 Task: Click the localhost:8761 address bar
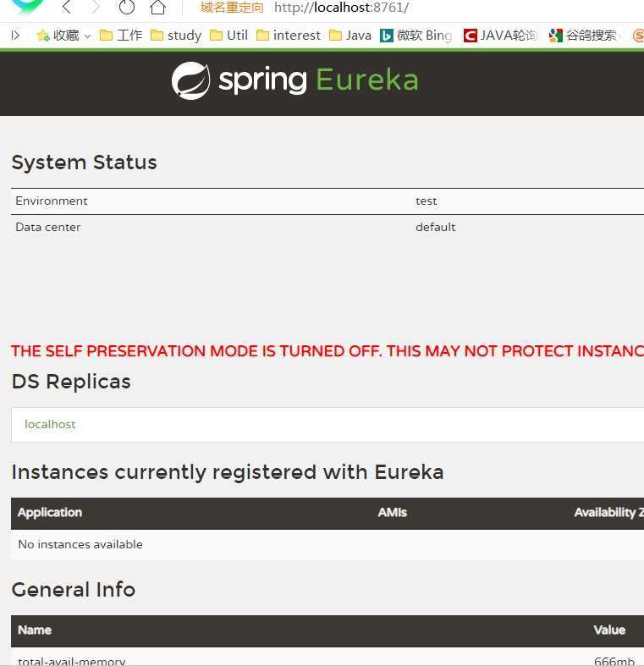(341, 8)
